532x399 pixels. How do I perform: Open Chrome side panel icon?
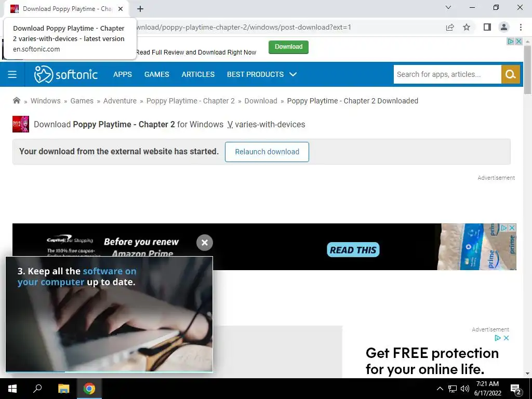click(x=487, y=27)
